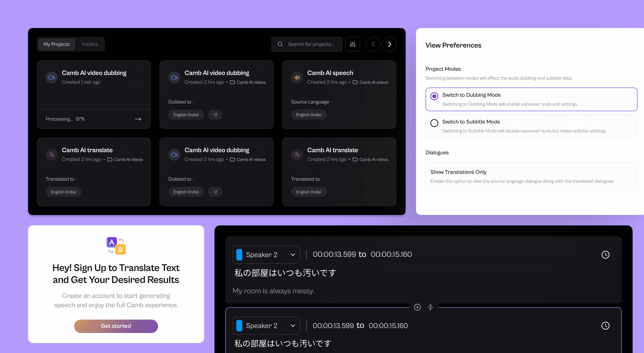Click the 'Created 1 min ago' text
Screen dimensions: 644x353
81,82
